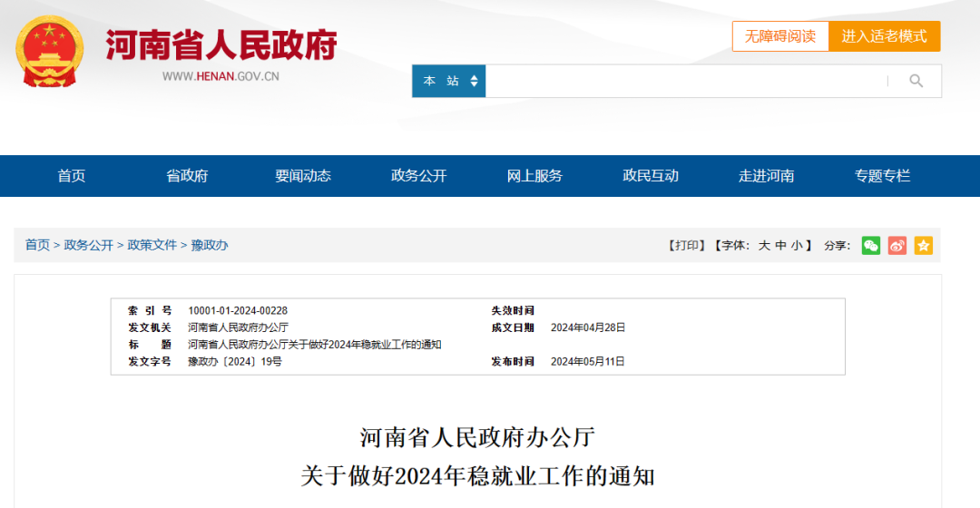This screenshot has height=508, width=980.
Task: Click the 打印 print link
Action: (687, 246)
